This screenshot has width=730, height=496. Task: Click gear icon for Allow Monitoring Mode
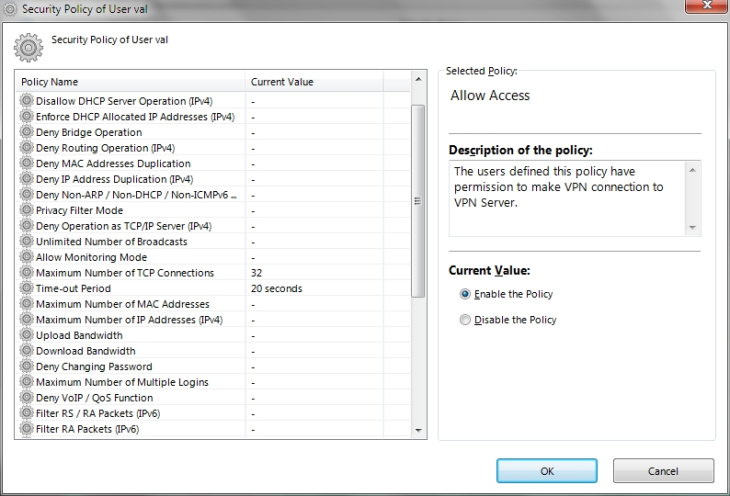[27, 257]
